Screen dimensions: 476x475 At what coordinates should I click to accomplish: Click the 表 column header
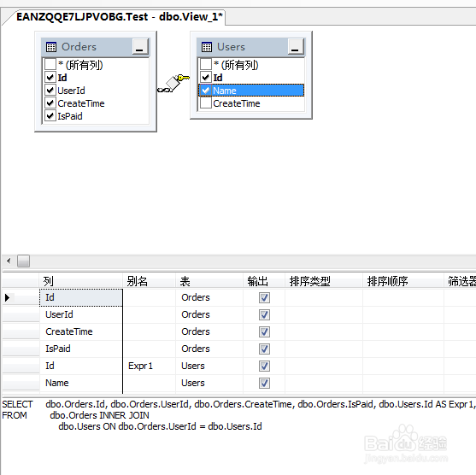209,281
